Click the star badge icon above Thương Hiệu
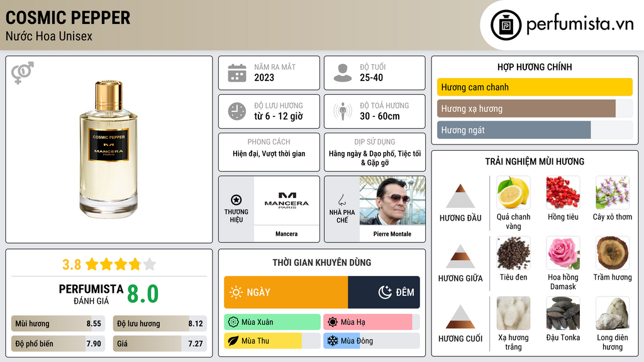 tap(236, 200)
